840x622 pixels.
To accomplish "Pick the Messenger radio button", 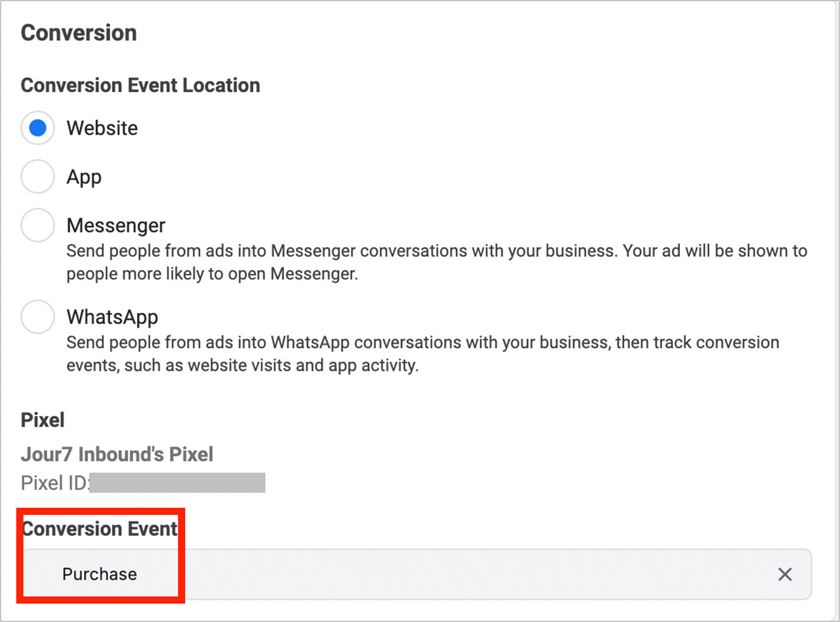I will tap(38, 225).
